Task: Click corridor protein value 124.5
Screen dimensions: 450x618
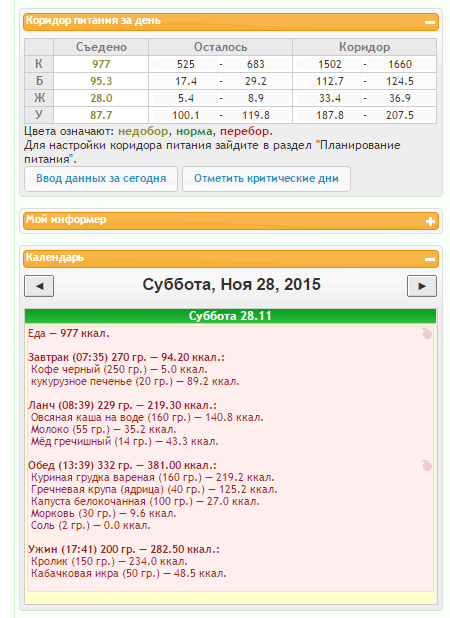Action: coord(400,81)
